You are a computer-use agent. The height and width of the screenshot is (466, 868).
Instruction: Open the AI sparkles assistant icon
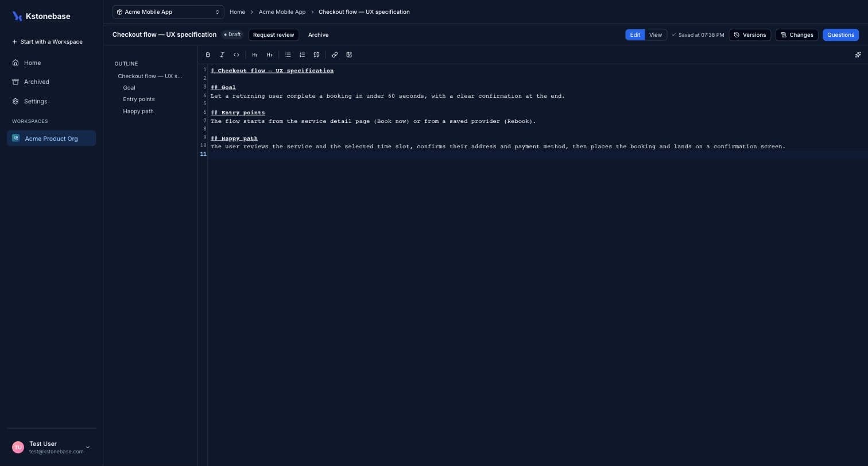tap(858, 55)
